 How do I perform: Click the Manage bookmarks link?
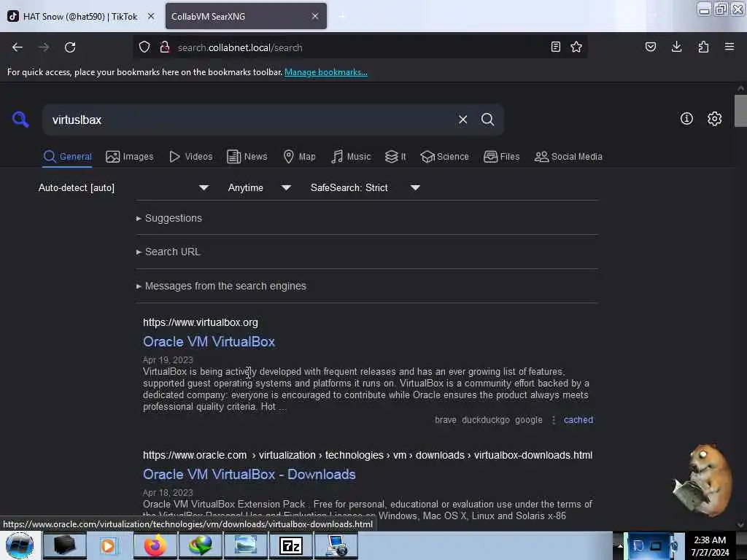[326, 72]
